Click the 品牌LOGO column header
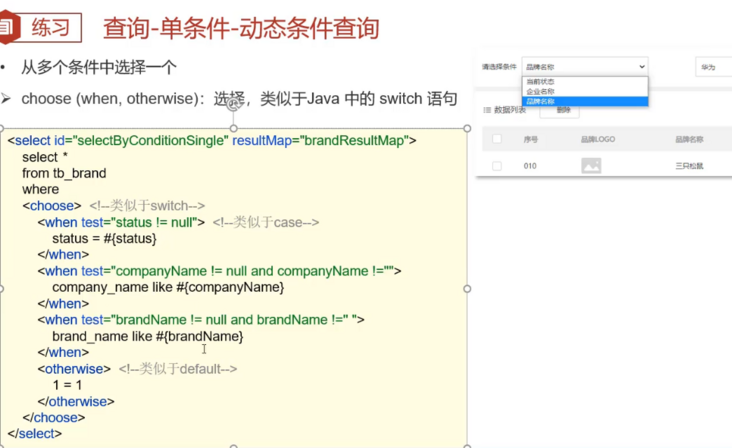The height and width of the screenshot is (448, 732). 598,139
